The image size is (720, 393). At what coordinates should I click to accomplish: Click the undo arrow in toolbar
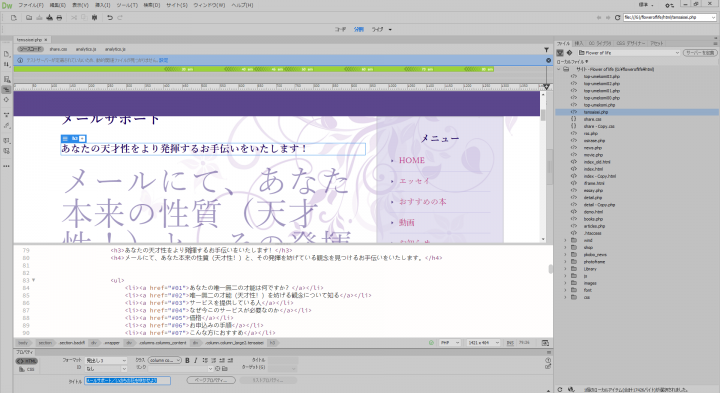(110, 17)
